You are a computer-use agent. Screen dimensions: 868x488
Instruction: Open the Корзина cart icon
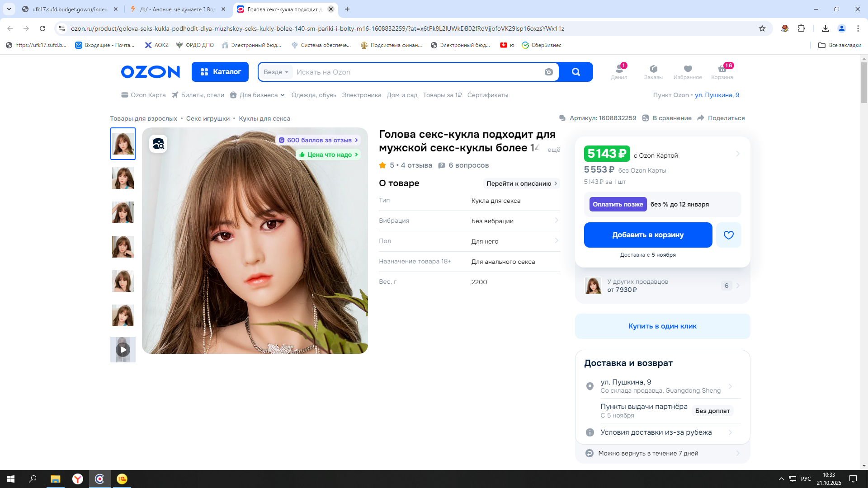(722, 71)
